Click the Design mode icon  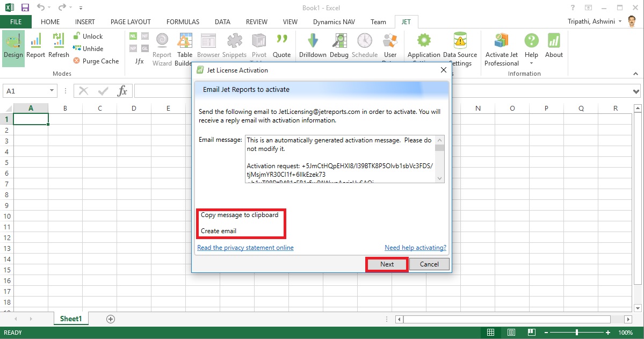tap(13, 42)
